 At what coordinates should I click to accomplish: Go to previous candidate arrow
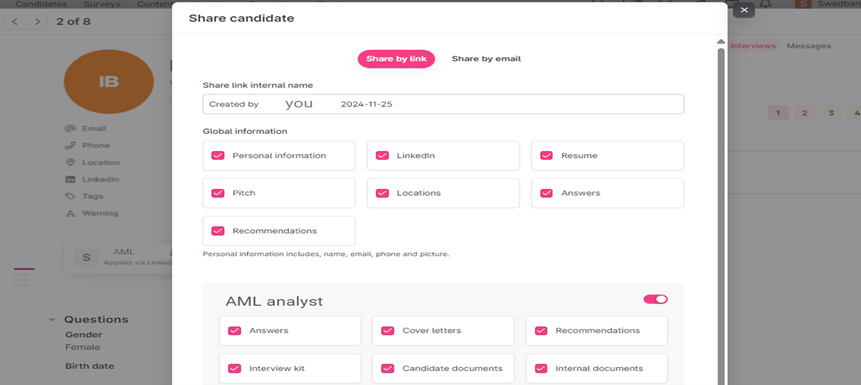tap(15, 22)
